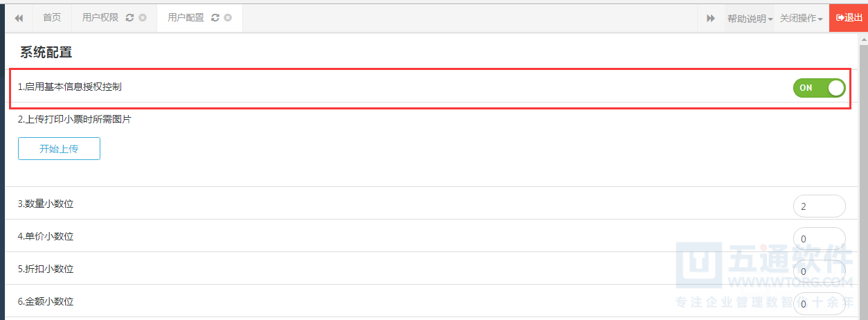Click the 开始上传 button
The height and width of the screenshot is (320, 868).
(59, 149)
